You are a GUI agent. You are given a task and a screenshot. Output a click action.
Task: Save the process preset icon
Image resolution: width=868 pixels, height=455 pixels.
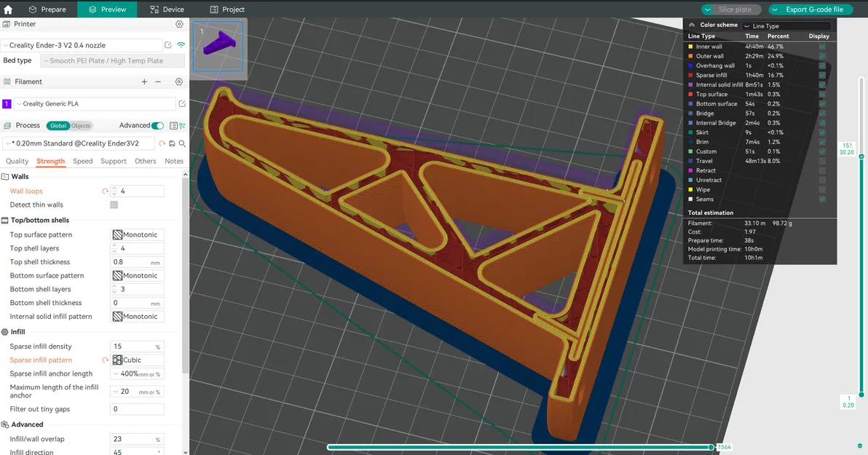point(172,143)
